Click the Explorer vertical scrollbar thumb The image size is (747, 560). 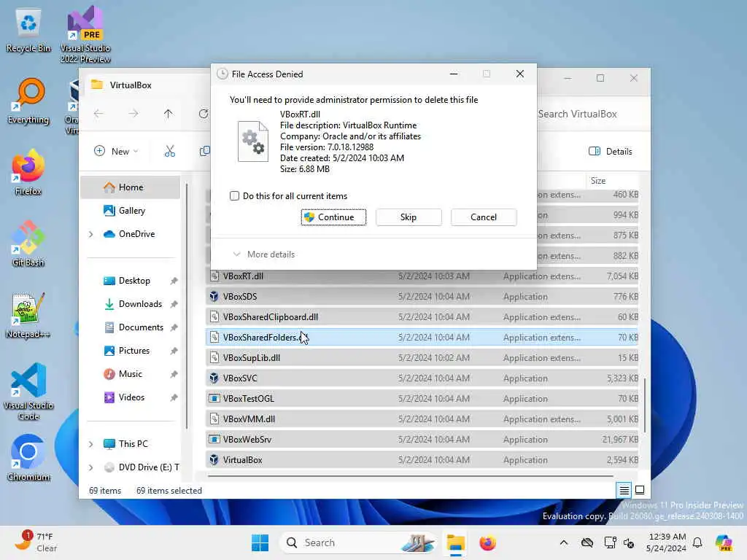point(645,405)
